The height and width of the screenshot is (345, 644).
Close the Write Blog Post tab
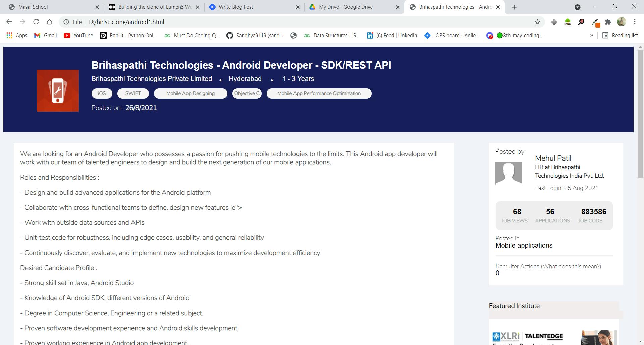[298, 7]
